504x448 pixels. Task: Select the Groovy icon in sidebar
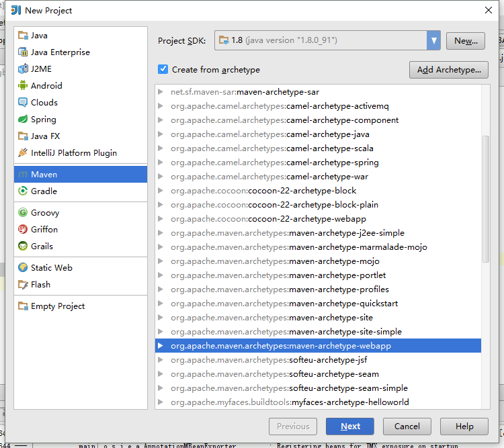click(23, 213)
